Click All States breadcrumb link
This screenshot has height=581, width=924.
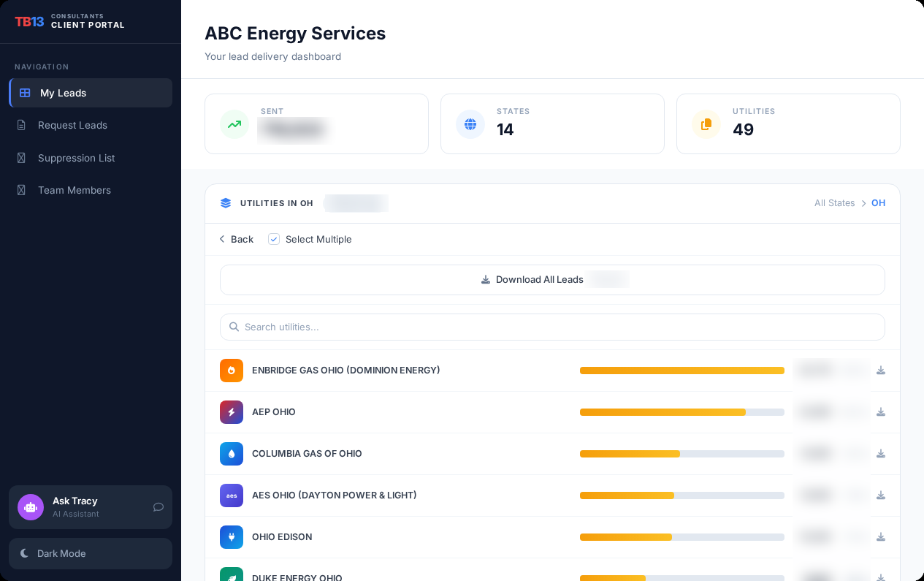click(834, 203)
